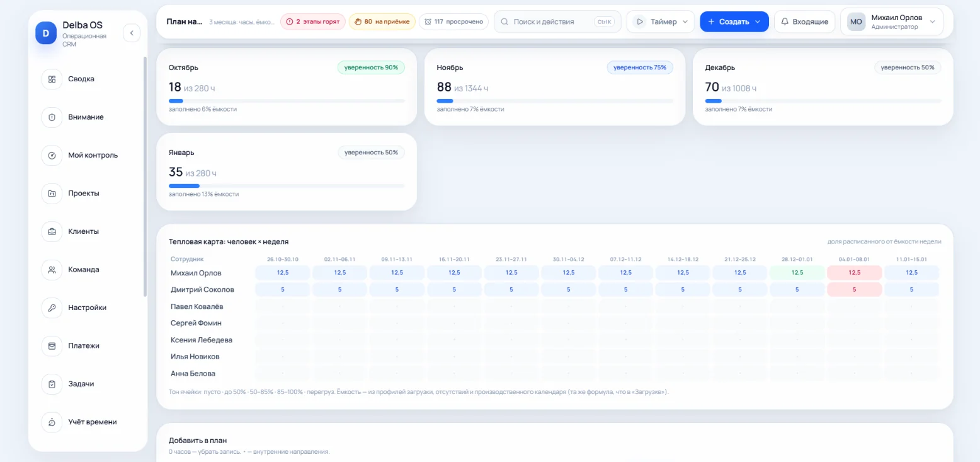Click the 'уверенность 90%' badge in Октябрь

point(371,67)
